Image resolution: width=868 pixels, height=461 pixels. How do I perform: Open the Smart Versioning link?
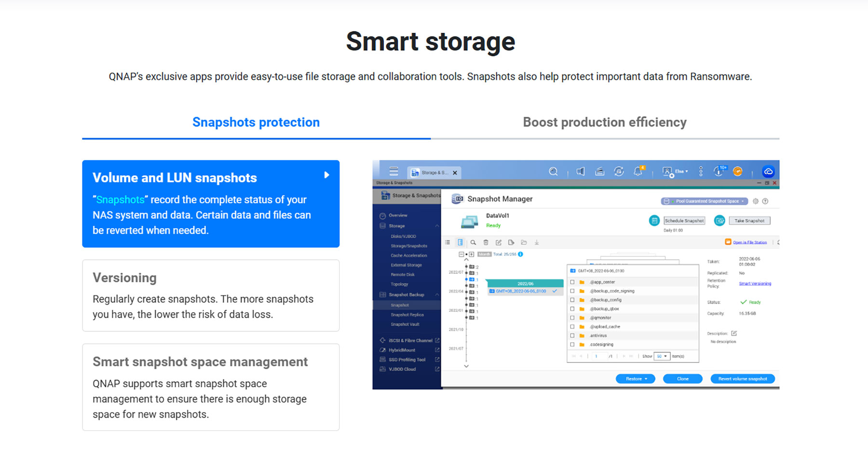point(755,284)
